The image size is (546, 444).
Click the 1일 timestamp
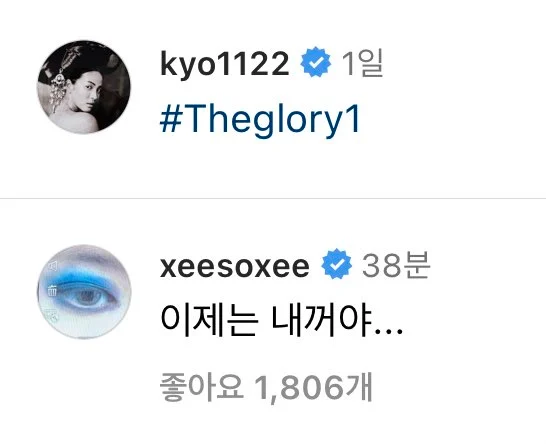point(362,63)
